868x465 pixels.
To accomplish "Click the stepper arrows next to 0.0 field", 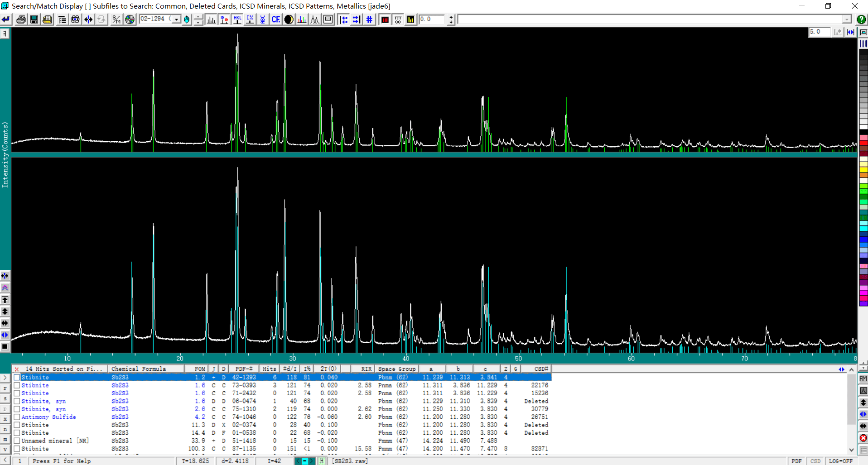I will tap(451, 19).
